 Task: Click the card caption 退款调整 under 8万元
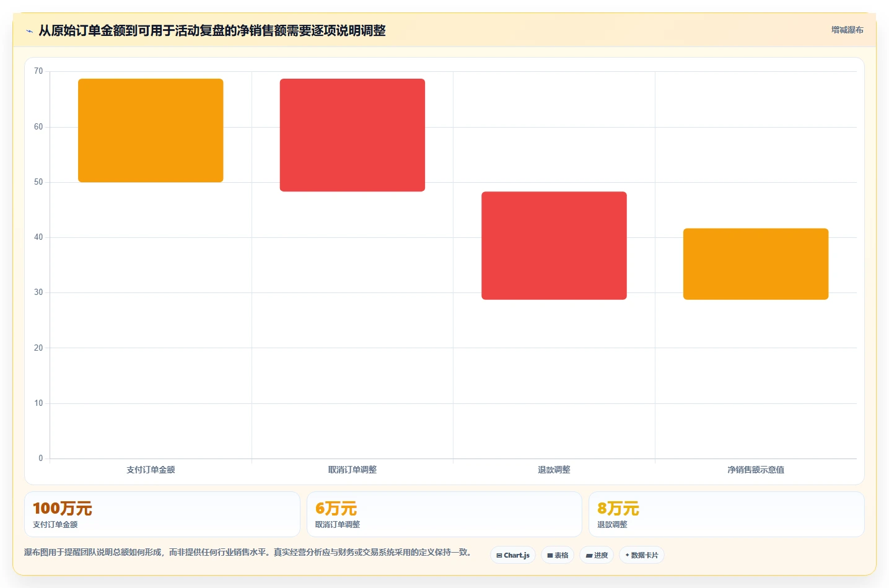click(x=612, y=524)
